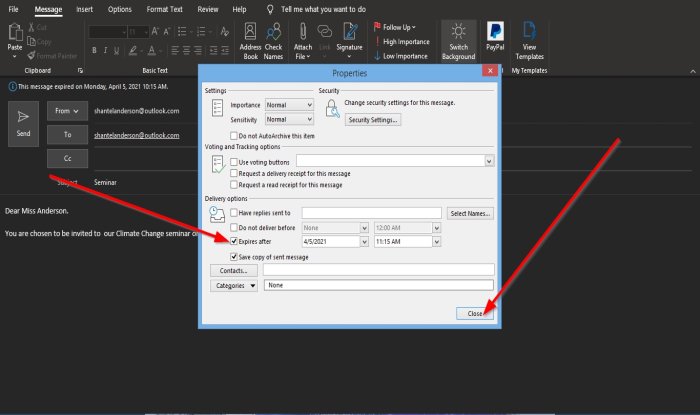
Task: Toggle Save copy of sent message
Action: tap(233, 257)
